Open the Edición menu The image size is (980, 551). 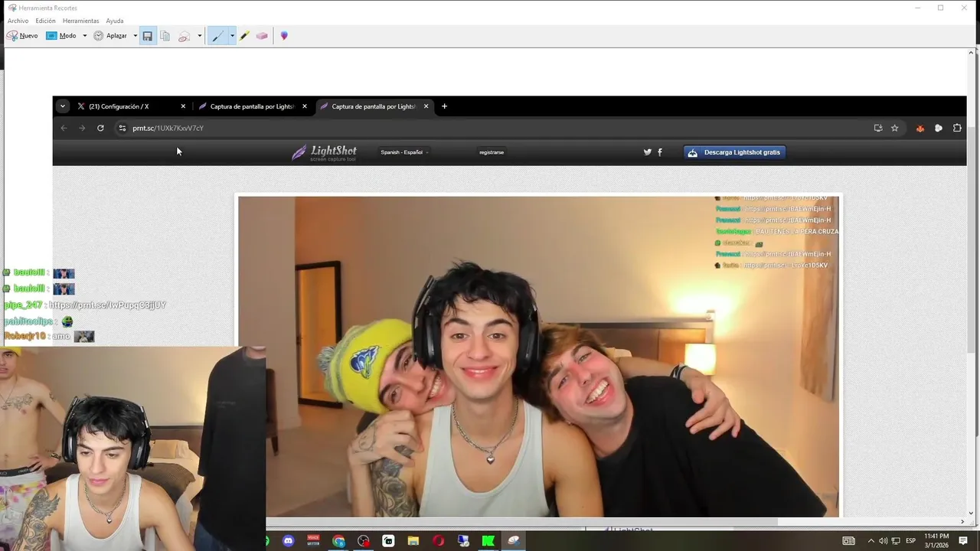coord(45,21)
